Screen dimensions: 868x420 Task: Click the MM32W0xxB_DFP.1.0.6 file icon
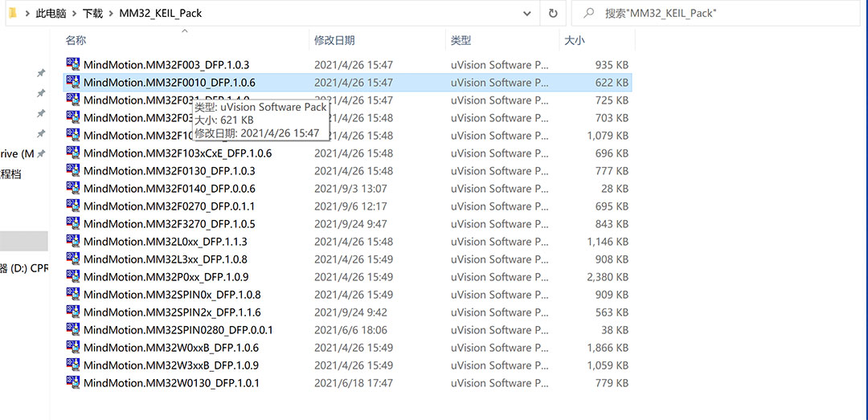tap(72, 347)
